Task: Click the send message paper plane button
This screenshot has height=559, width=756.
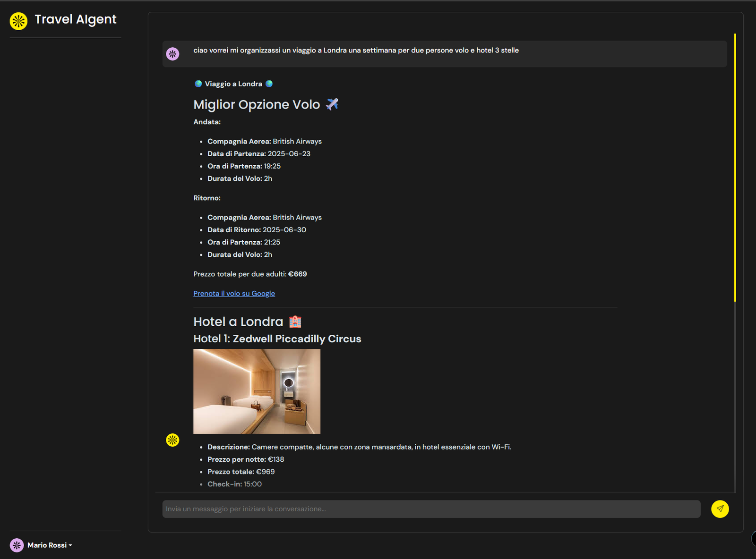Action: 720,509
